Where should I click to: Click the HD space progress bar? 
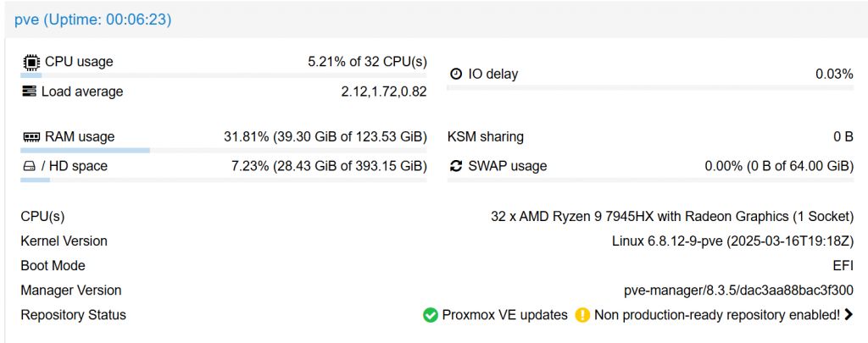224,180
